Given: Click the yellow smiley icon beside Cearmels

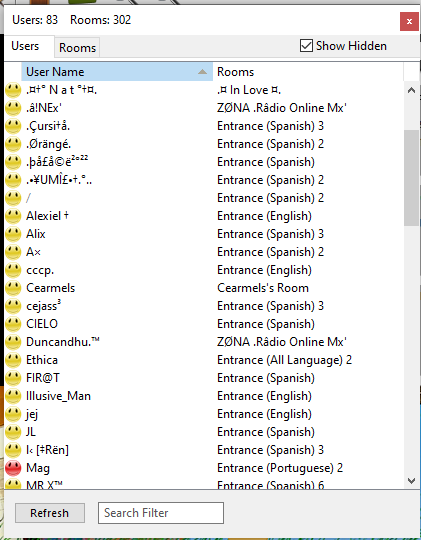Looking at the screenshot, I should [x=13, y=288].
